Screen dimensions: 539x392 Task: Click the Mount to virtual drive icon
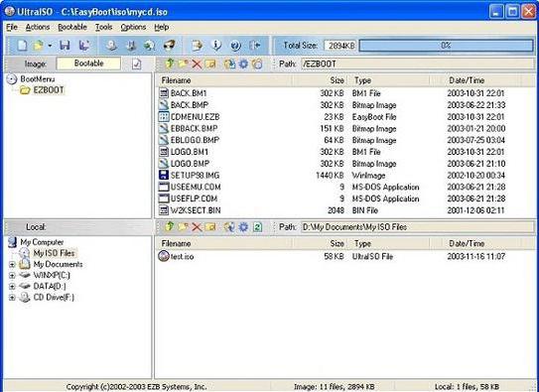click(169, 46)
